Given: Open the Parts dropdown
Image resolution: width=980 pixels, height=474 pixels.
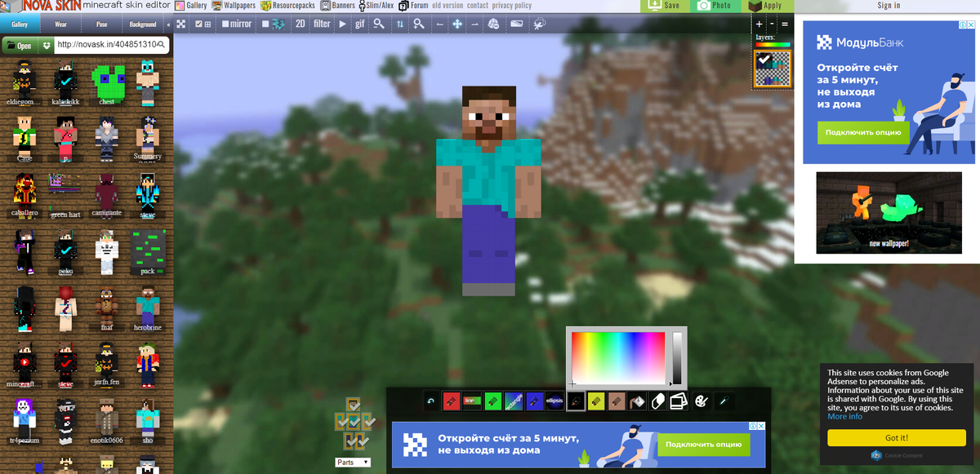Looking at the screenshot, I should (353, 463).
